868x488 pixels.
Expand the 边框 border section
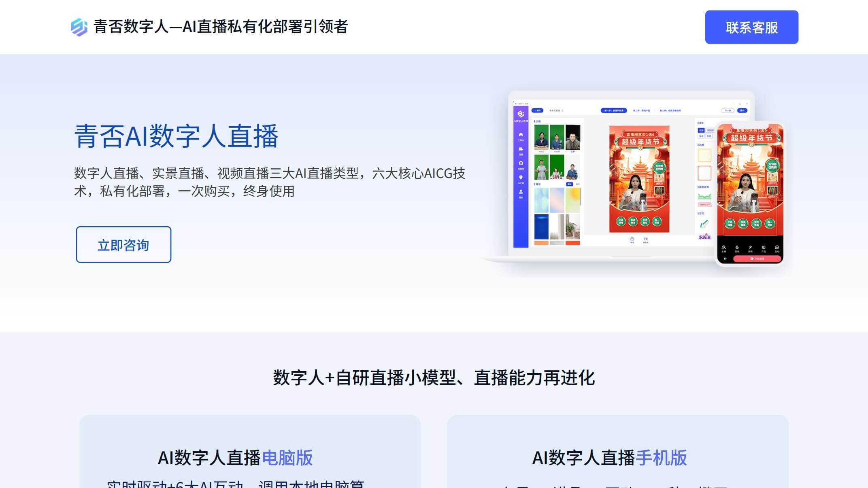(700, 144)
